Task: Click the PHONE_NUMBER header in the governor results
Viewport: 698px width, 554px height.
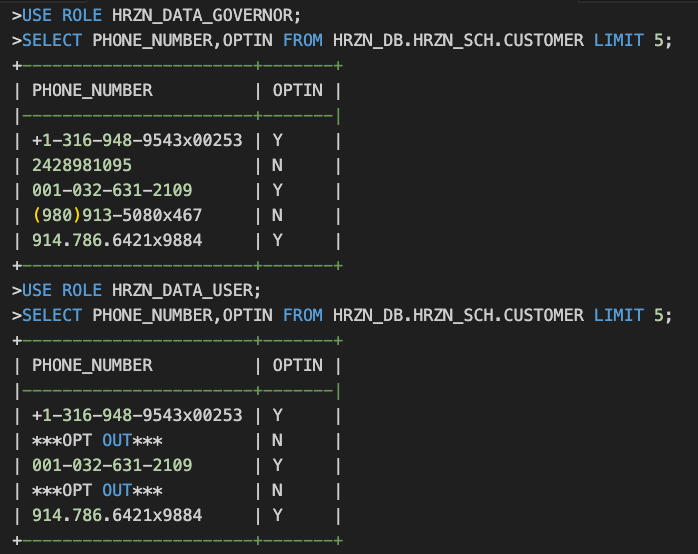Action: [x=92, y=90]
